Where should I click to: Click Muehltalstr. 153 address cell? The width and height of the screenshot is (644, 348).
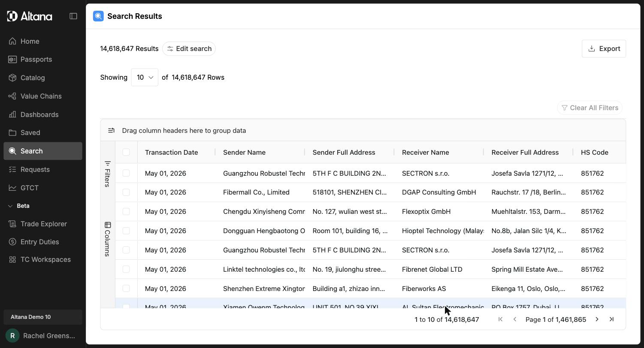[x=529, y=212]
